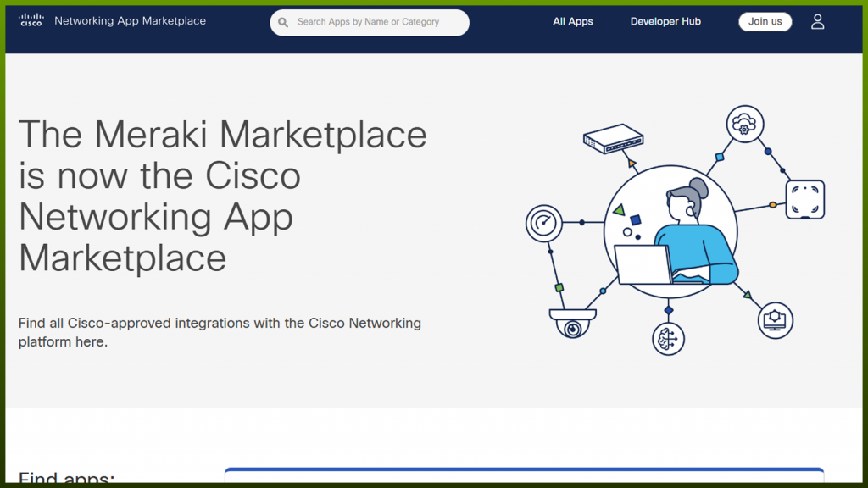Viewport: 868px width, 488px height.
Task: Click the speedometer gauge icon
Action: [x=544, y=223]
